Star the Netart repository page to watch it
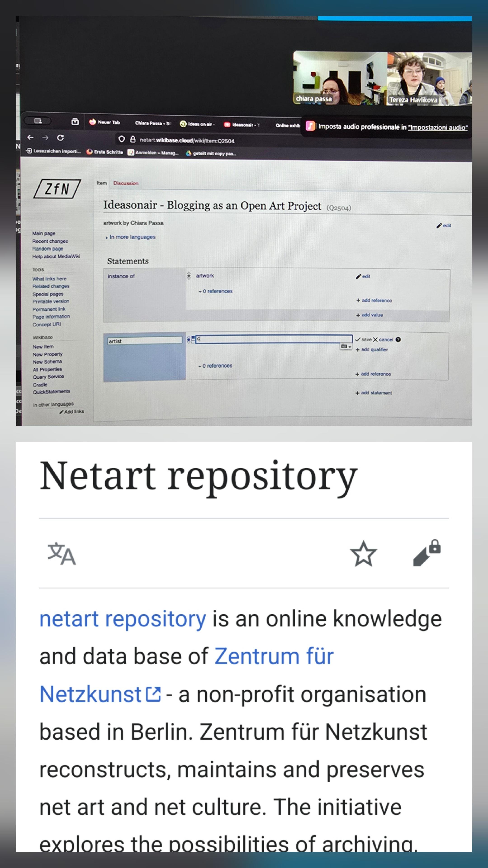 coord(363,554)
